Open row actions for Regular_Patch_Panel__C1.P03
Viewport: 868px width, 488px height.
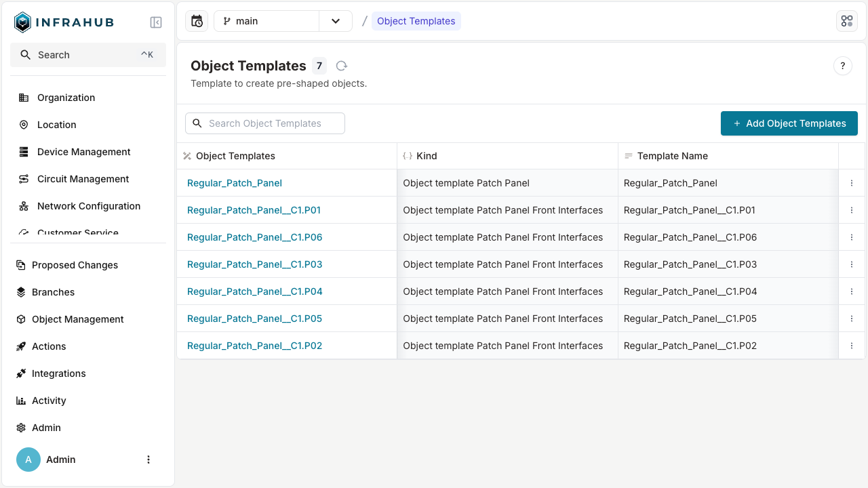(x=851, y=264)
